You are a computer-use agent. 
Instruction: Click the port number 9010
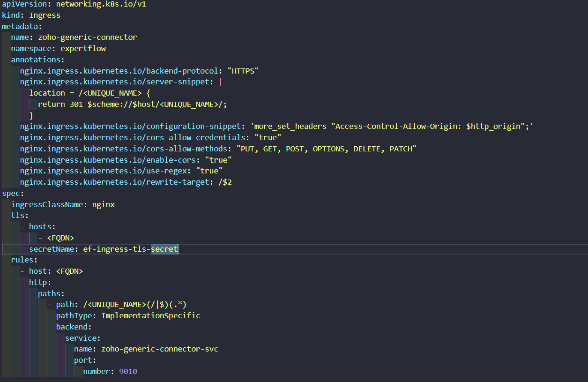128,371
